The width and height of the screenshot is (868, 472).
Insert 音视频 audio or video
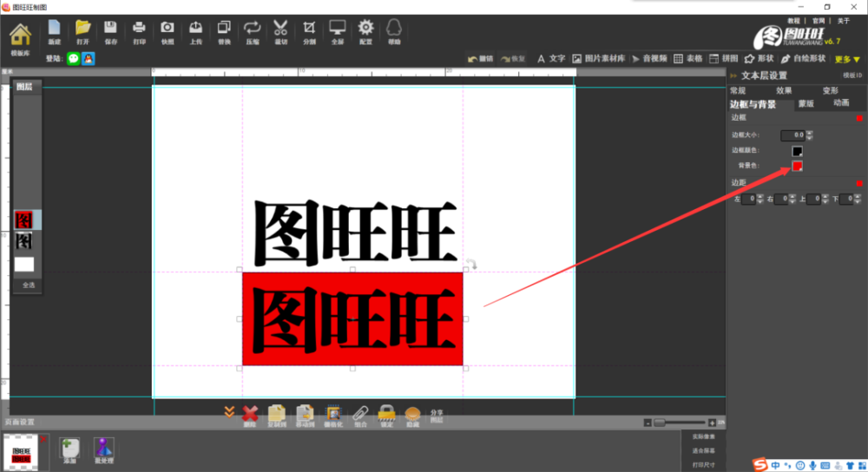pyautogui.click(x=649, y=59)
